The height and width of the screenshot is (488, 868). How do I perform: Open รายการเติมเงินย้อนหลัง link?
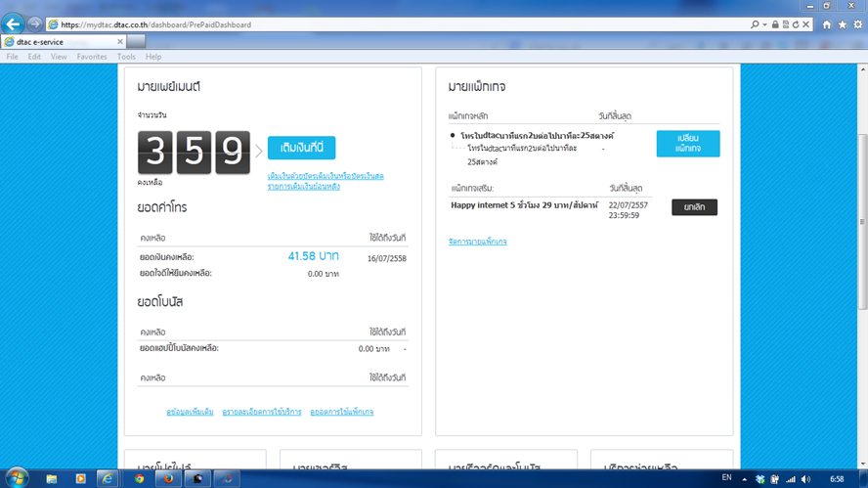click(303, 187)
